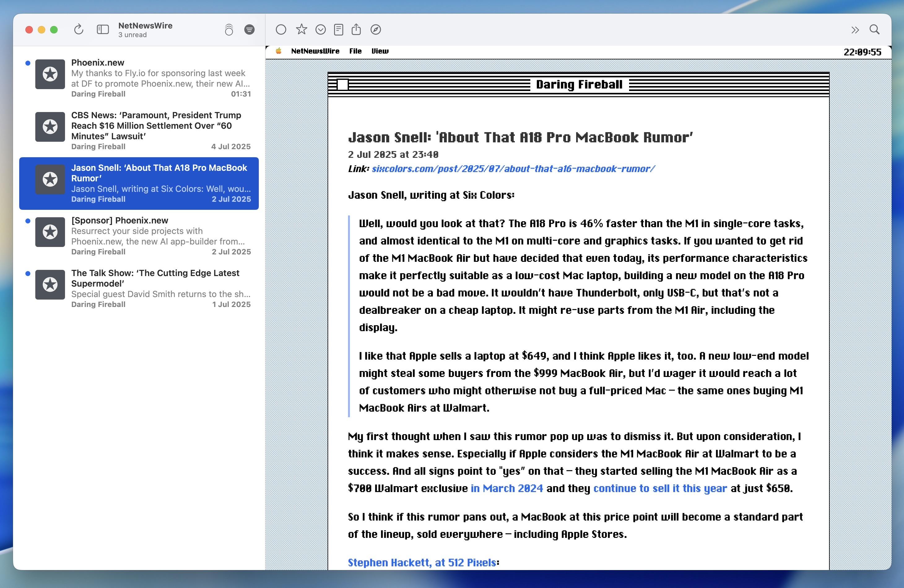The image size is (904, 588).
Task: Click feed icon of The Talk Show article
Action: 50,285
